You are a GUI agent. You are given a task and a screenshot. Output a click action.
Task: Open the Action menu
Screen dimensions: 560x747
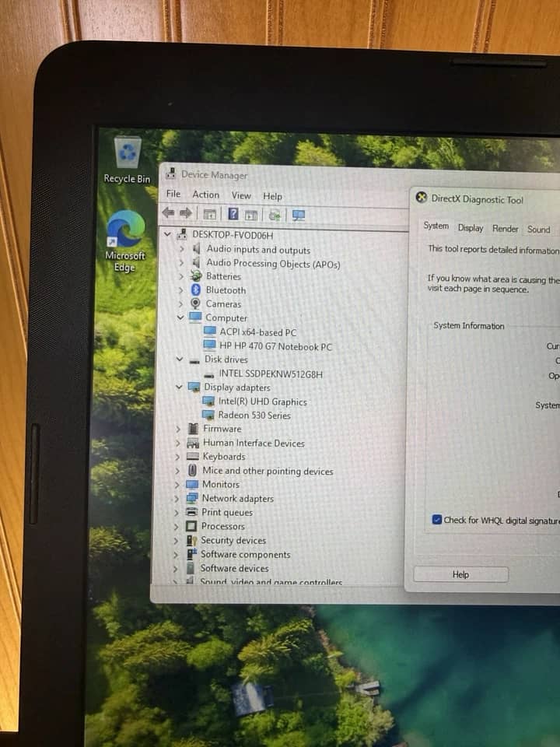pyautogui.click(x=205, y=195)
